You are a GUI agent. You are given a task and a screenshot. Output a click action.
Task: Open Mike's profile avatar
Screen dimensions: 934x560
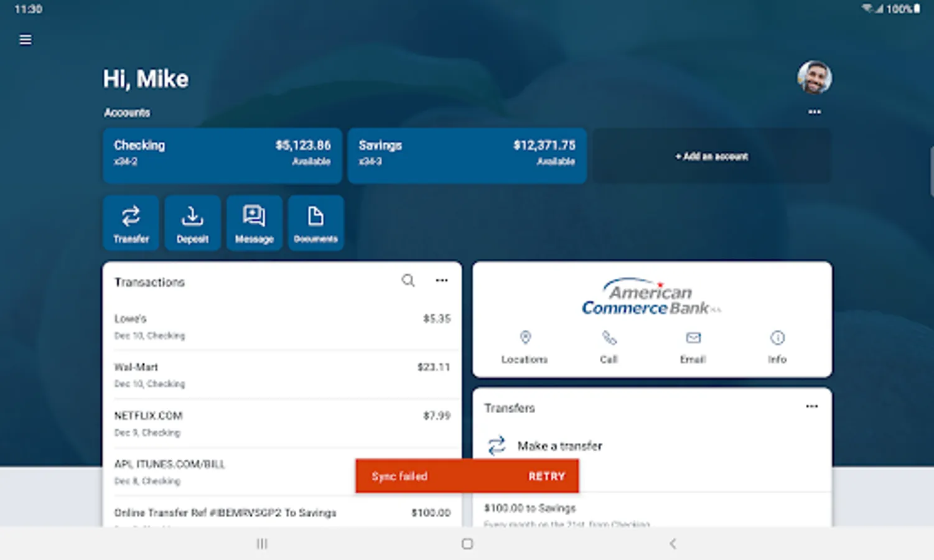[815, 77]
